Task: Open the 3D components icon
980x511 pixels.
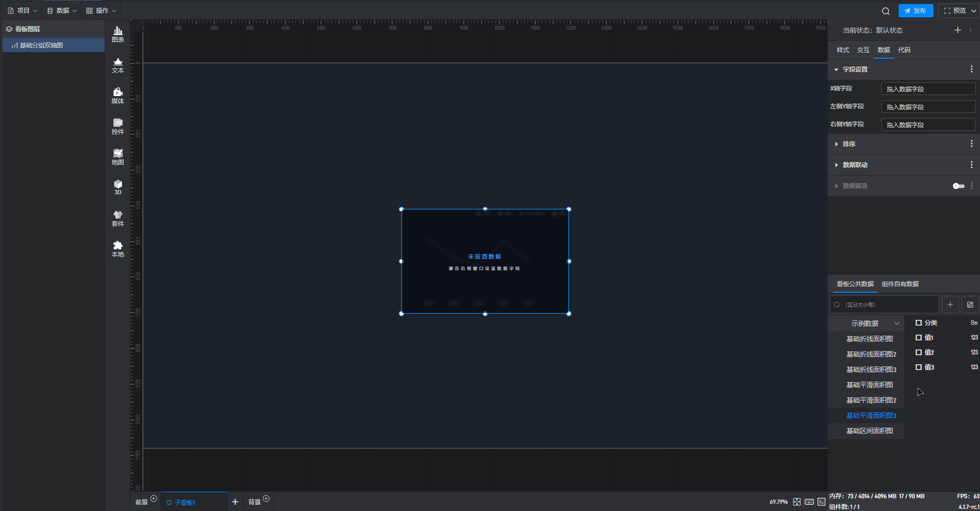Action: pyautogui.click(x=118, y=187)
